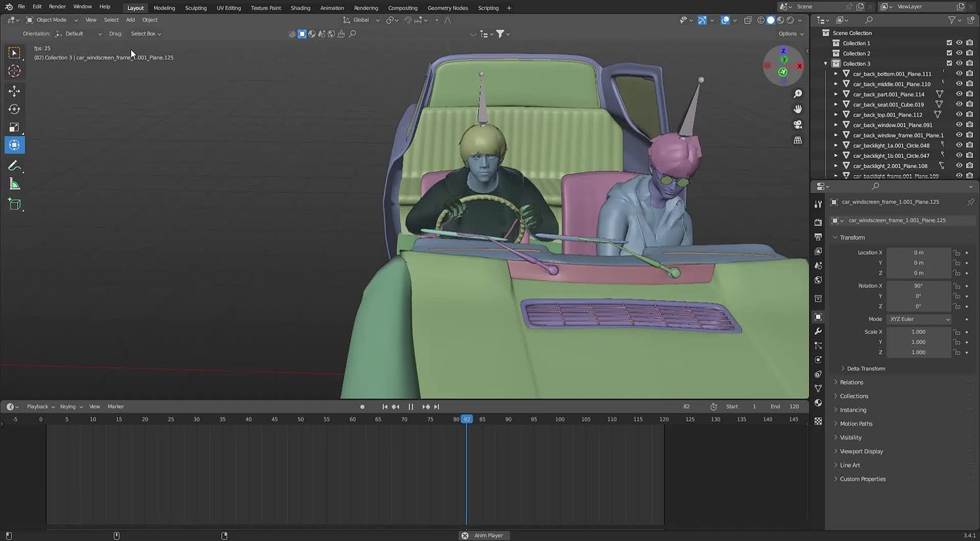Toggle camera view icon in viewport
Screen dimensions: 980x541
click(798, 124)
